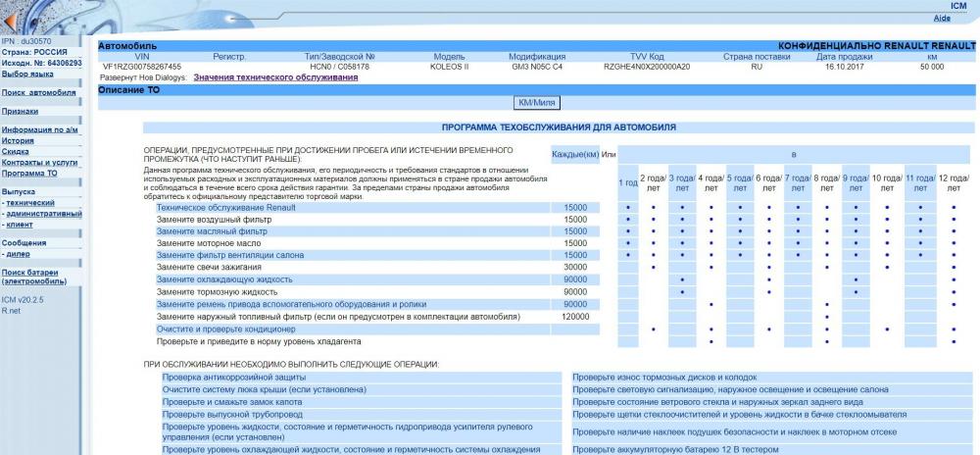
Task: Open the Aide help link
Action: pos(942,18)
